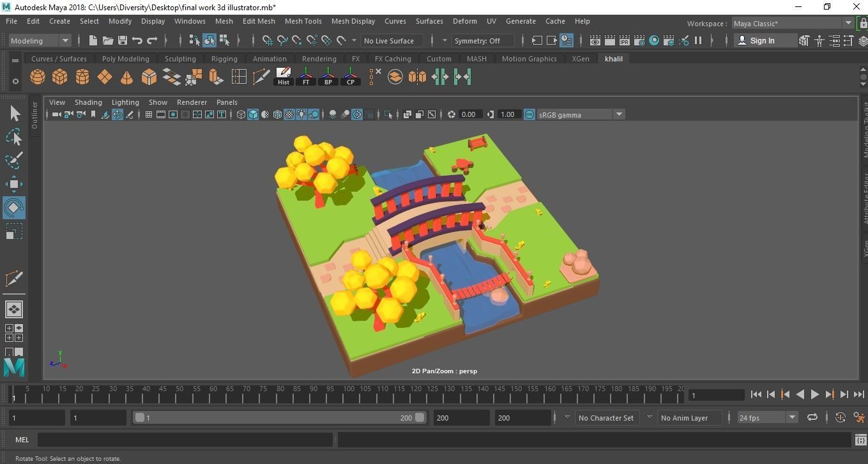This screenshot has width=868, height=464.
Task: Activate the Move tool in toolbox
Action: point(14,184)
